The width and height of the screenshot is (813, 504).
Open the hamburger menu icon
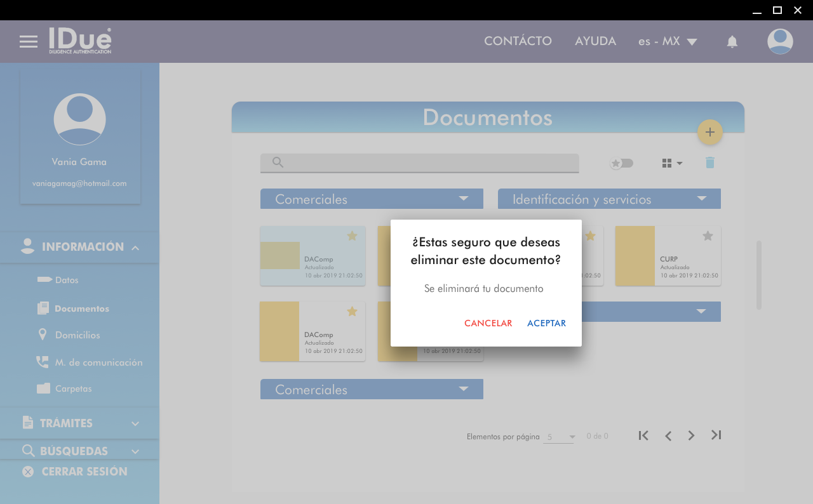[29, 41]
